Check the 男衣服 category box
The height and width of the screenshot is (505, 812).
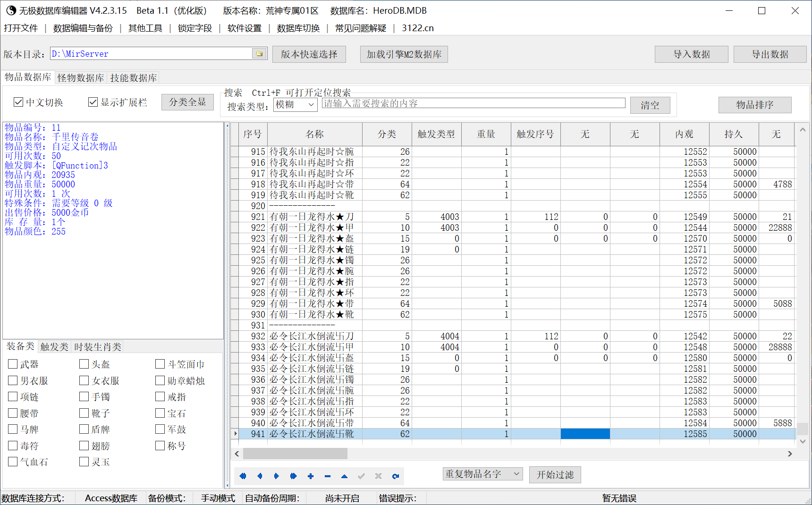coord(13,380)
